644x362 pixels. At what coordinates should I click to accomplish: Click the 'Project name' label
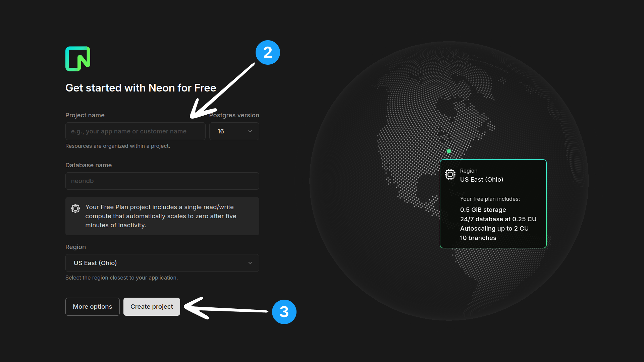tap(85, 115)
